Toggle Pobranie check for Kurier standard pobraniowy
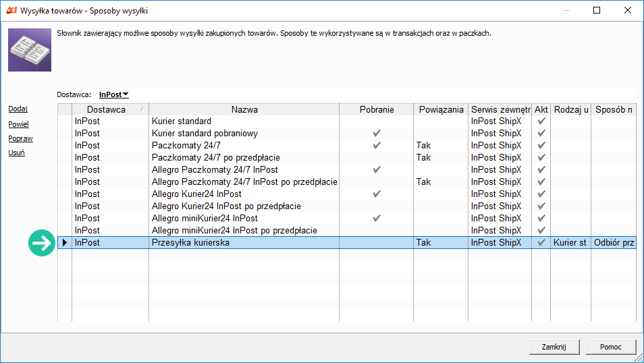The image size is (644, 363). coord(377,133)
